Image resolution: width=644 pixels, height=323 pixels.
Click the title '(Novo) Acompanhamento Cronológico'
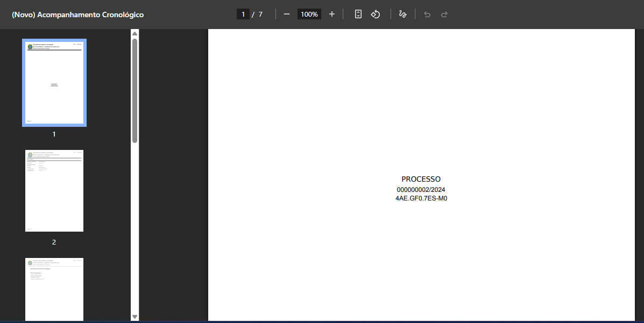[78, 15]
